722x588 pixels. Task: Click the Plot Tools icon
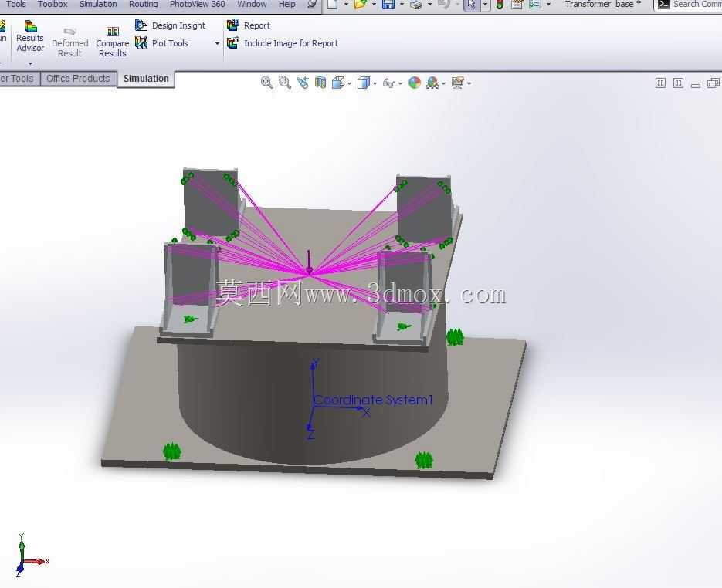pyautogui.click(x=141, y=42)
